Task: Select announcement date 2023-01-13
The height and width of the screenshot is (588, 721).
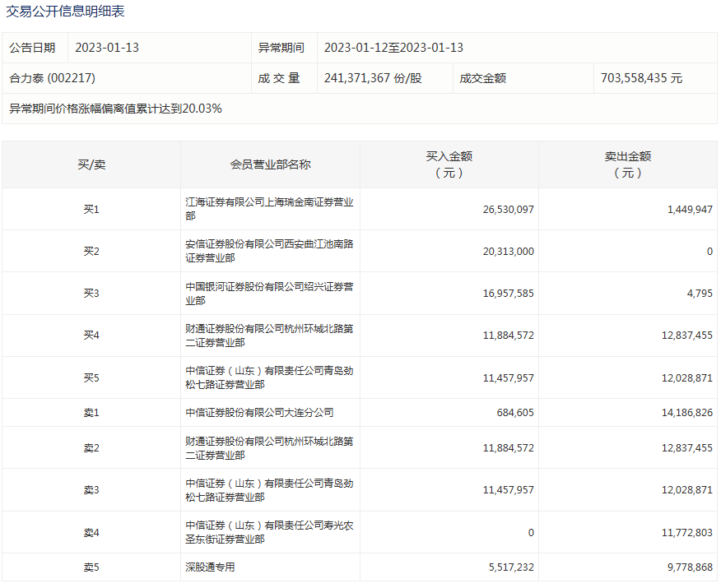Action: tap(107, 48)
